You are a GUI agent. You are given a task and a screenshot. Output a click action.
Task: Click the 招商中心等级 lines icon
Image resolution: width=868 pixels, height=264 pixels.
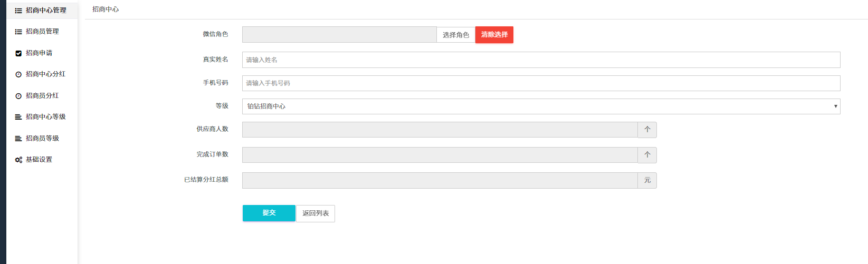[18, 117]
